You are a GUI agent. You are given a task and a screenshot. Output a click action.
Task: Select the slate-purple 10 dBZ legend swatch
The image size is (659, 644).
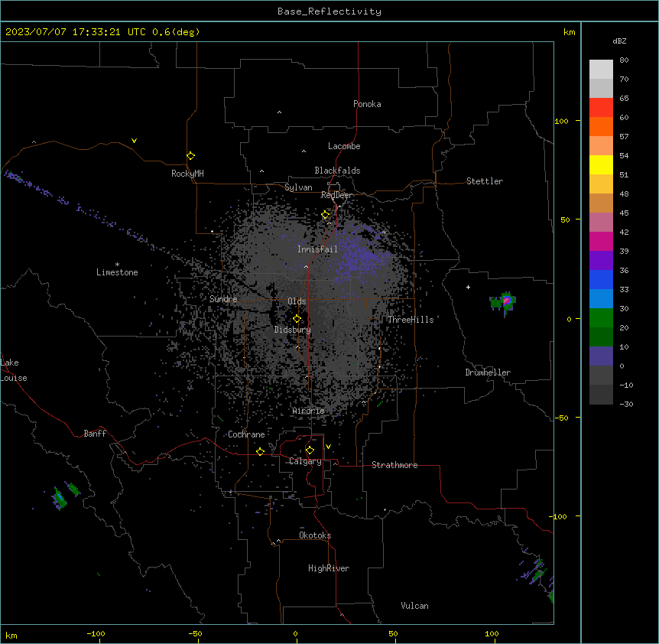point(601,356)
